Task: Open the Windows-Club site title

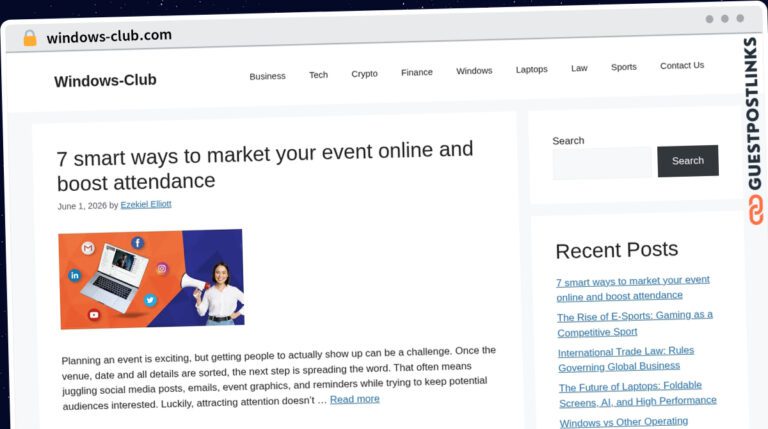Action: (x=105, y=80)
